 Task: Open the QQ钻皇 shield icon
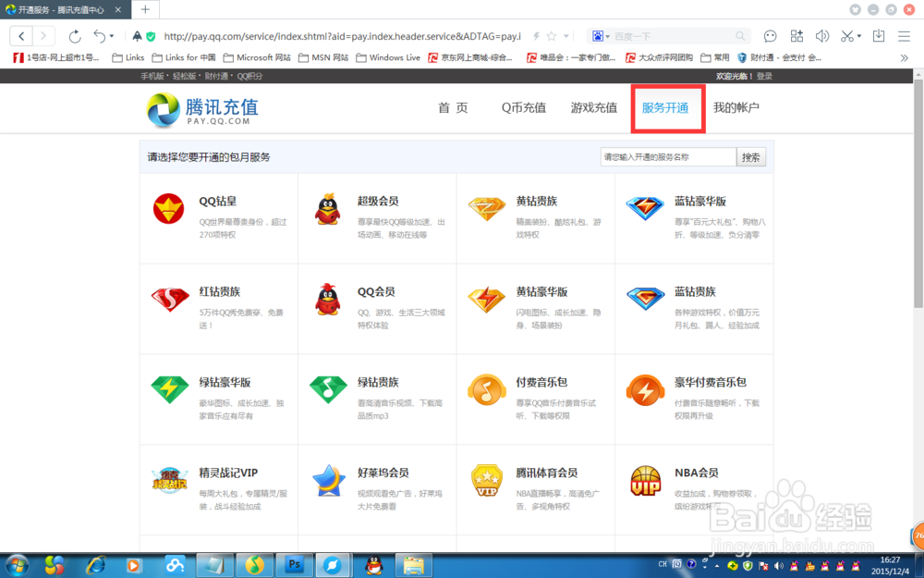pyautogui.click(x=169, y=210)
